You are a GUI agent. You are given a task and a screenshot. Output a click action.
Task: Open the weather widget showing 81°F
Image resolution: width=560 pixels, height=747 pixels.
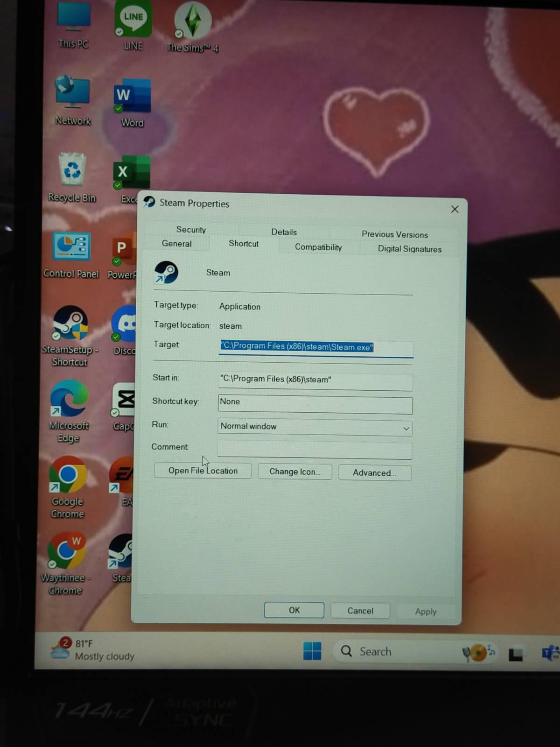(92, 649)
